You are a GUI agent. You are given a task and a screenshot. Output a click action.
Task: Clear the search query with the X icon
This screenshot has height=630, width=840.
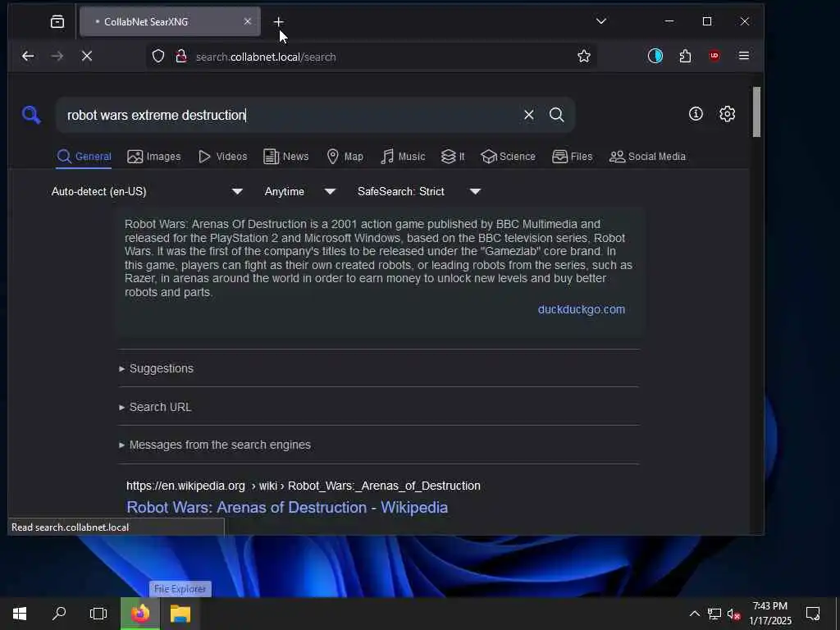[529, 115]
